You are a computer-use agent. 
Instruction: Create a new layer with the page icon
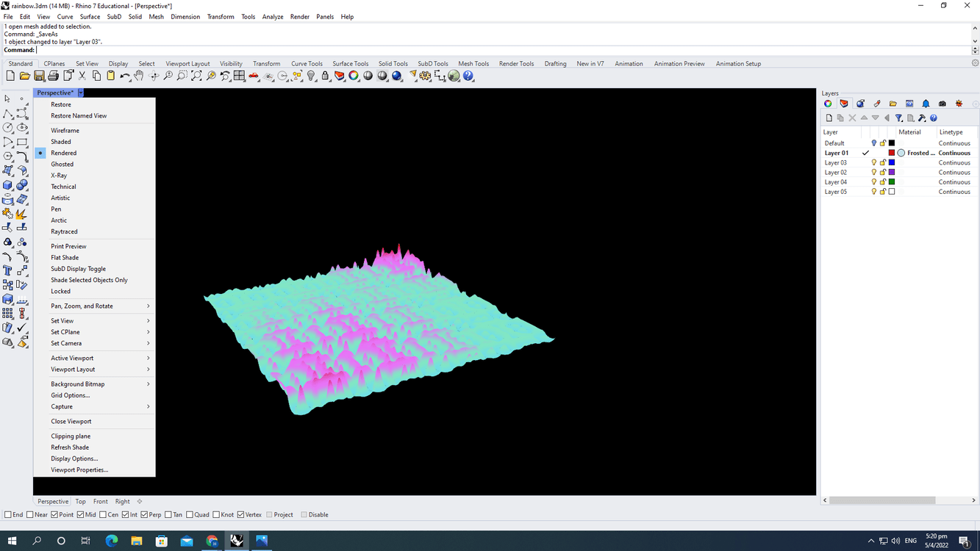click(x=829, y=118)
